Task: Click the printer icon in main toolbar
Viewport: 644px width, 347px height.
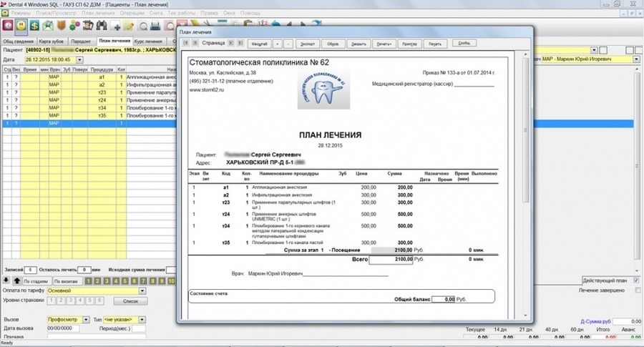Action: pyautogui.click(x=155, y=26)
